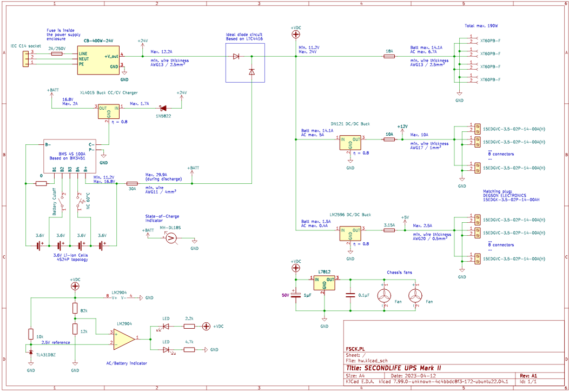Select the 18A fuse symbol
This screenshot has width=569, height=392.
[x=388, y=56]
